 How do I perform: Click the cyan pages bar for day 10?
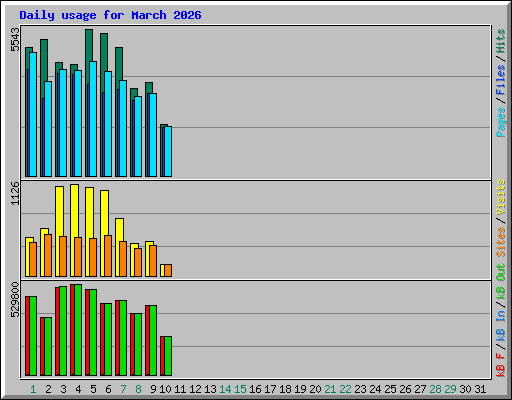(x=168, y=151)
